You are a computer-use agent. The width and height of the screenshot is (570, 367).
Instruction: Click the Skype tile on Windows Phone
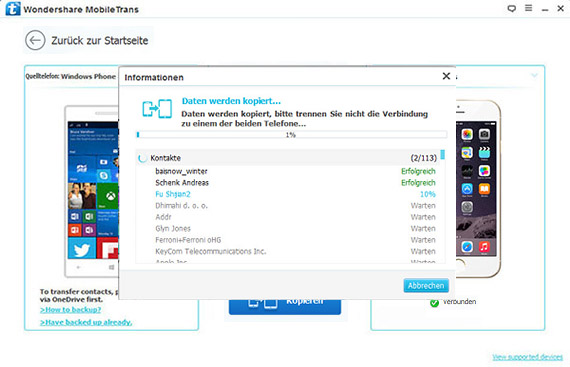104,176
